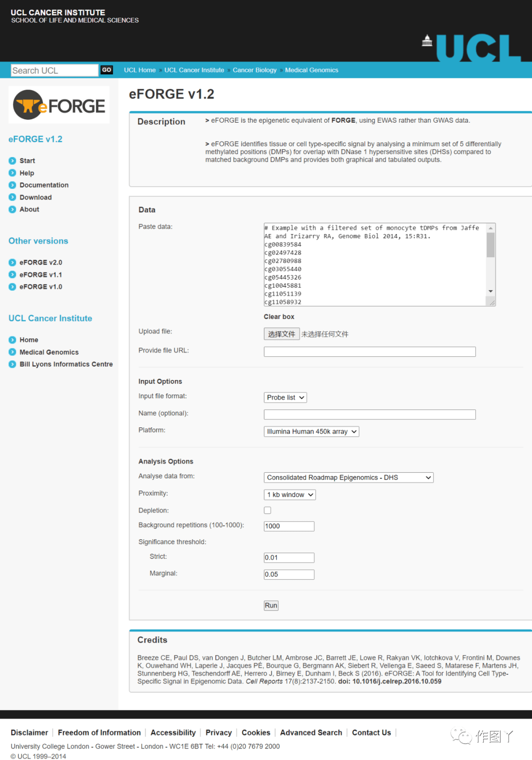
Task: Open the Help sidebar link
Action: click(27, 173)
